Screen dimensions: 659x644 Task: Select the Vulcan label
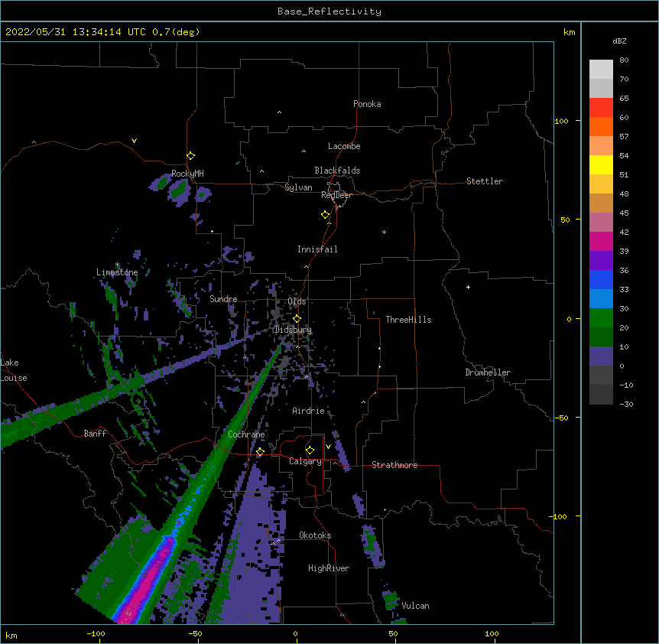[416, 606]
